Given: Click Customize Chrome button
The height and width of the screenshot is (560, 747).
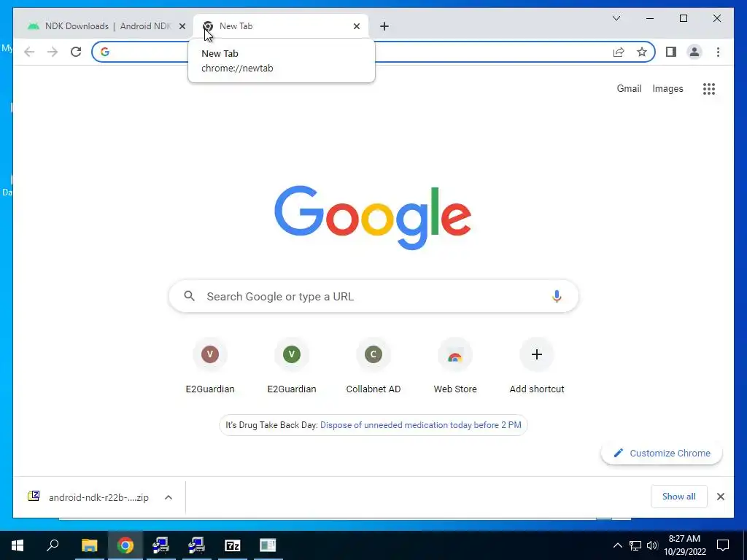Looking at the screenshot, I should (x=662, y=454).
